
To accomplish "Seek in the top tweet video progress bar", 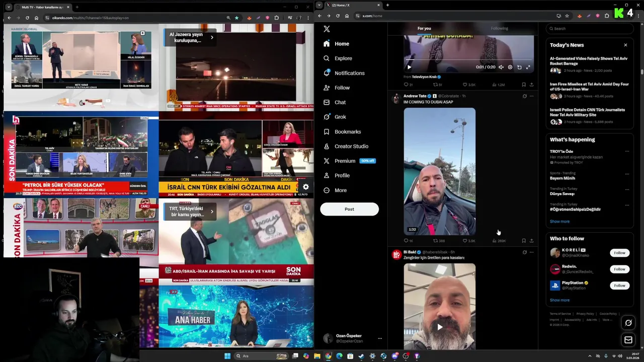I will pyautogui.click(x=468, y=60).
